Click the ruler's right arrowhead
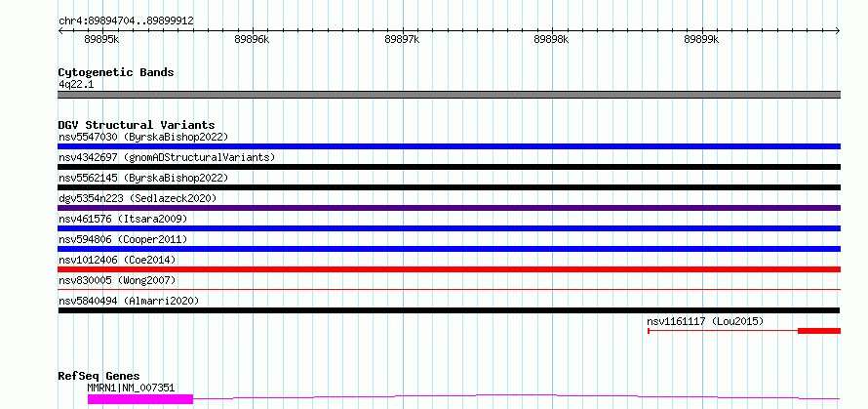Viewport: 868px width, 409px height. [838, 30]
